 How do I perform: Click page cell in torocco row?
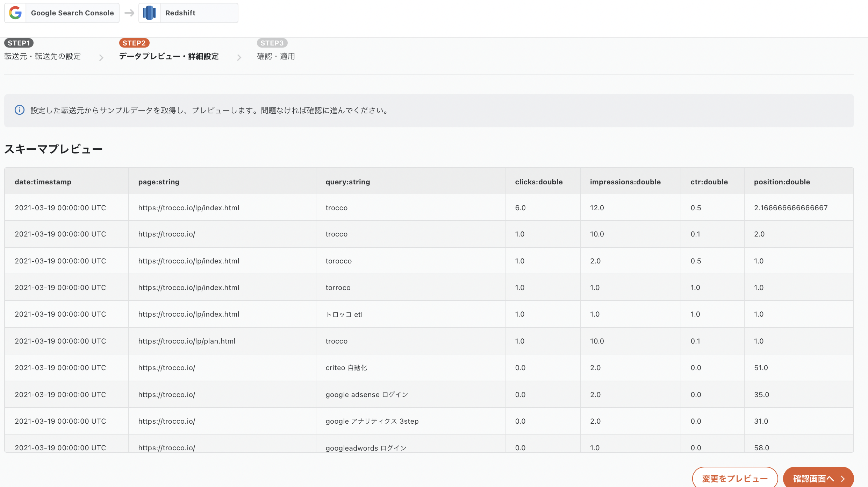[189, 261]
